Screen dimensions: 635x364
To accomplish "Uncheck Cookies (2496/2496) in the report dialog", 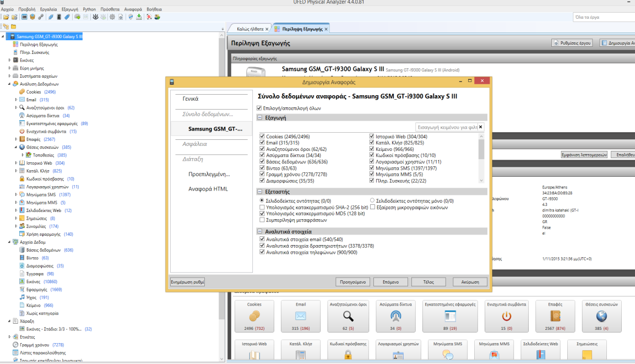I will [x=262, y=137].
